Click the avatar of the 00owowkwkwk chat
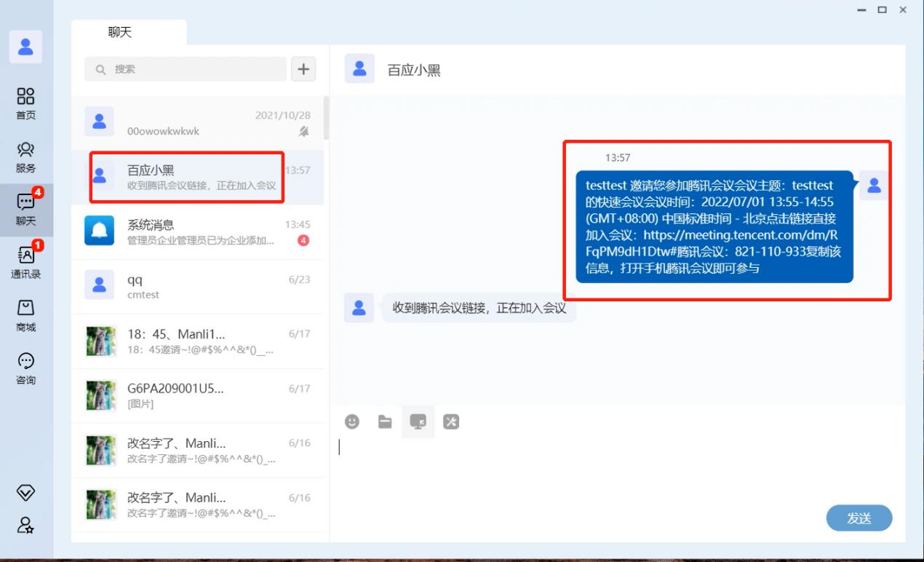 99,122
